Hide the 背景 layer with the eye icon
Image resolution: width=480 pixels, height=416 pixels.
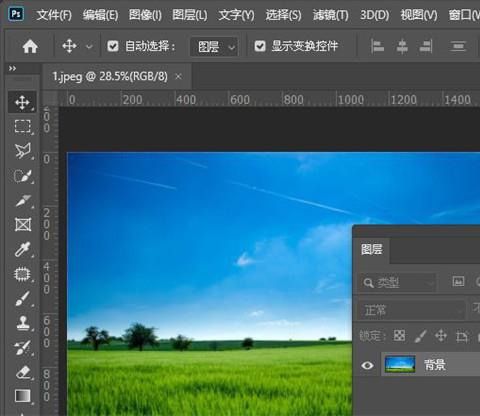point(367,365)
